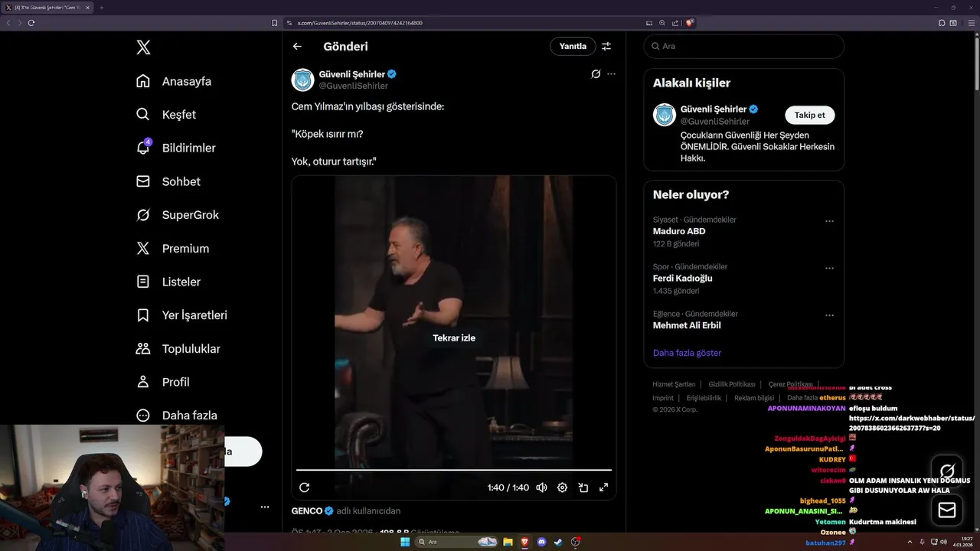
Task: Go to Anasayfa in sidebar
Action: 173,81
